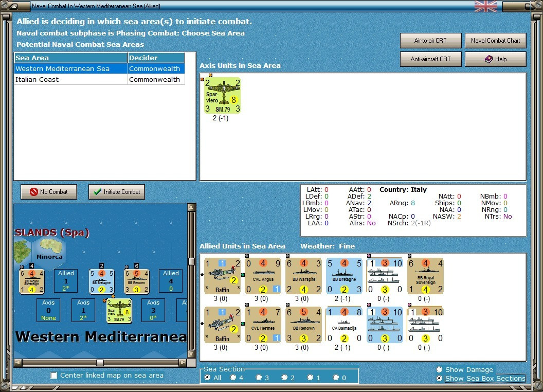Open the Help window

496,59
